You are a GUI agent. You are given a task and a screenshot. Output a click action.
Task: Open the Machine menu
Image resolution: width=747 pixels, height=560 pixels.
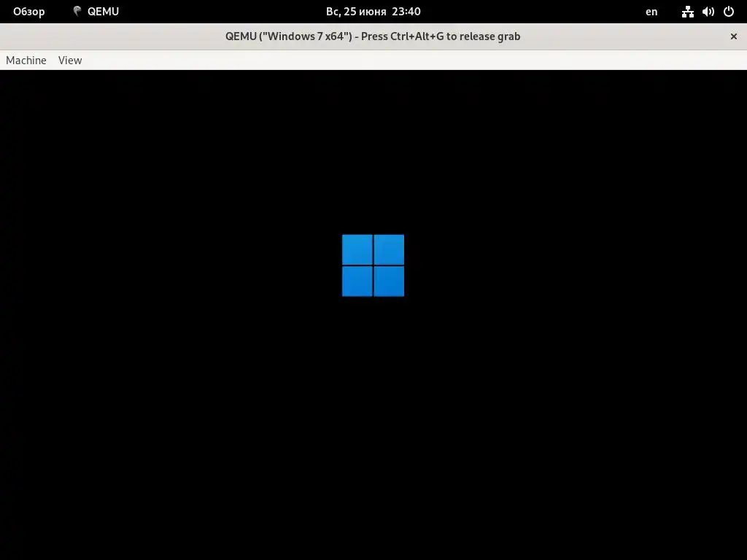pos(26,61)
